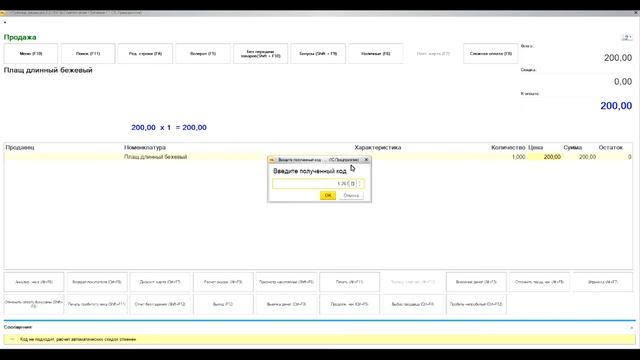640x360 pixels.
Task: Click the Количество column header
Action: coord(508,147)
